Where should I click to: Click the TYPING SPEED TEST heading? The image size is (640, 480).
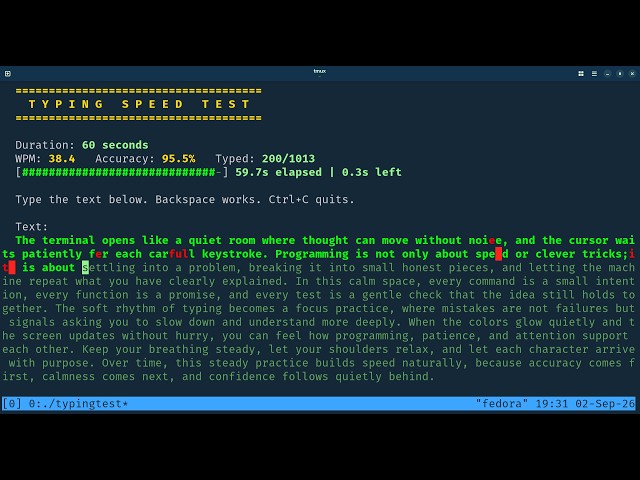pyautogui.click(x=139, y=104)
